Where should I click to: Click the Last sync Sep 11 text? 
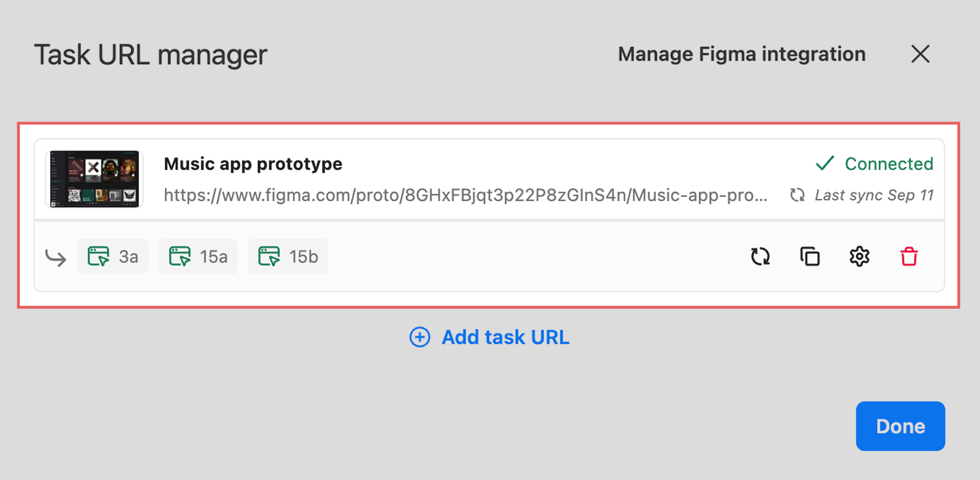874,195
